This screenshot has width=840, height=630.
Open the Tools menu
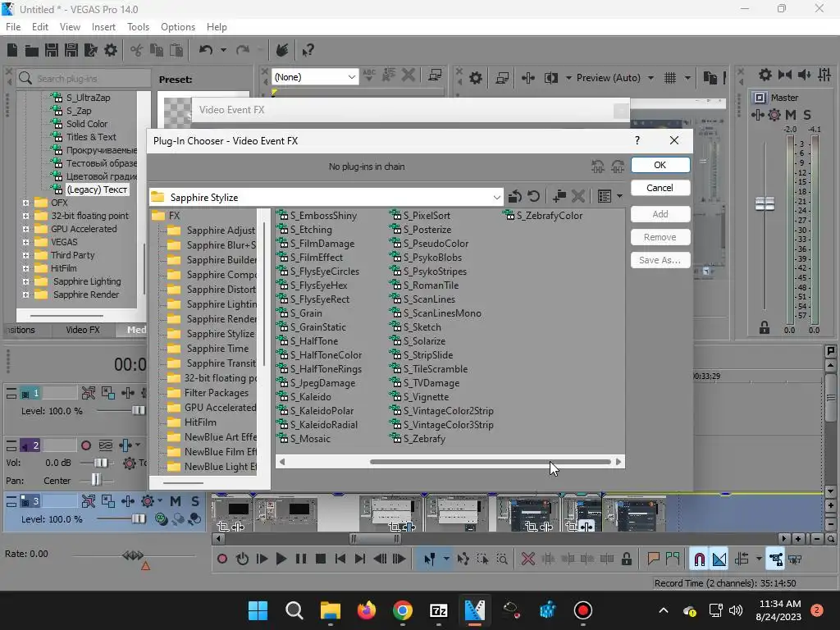(x=138, y=27)
